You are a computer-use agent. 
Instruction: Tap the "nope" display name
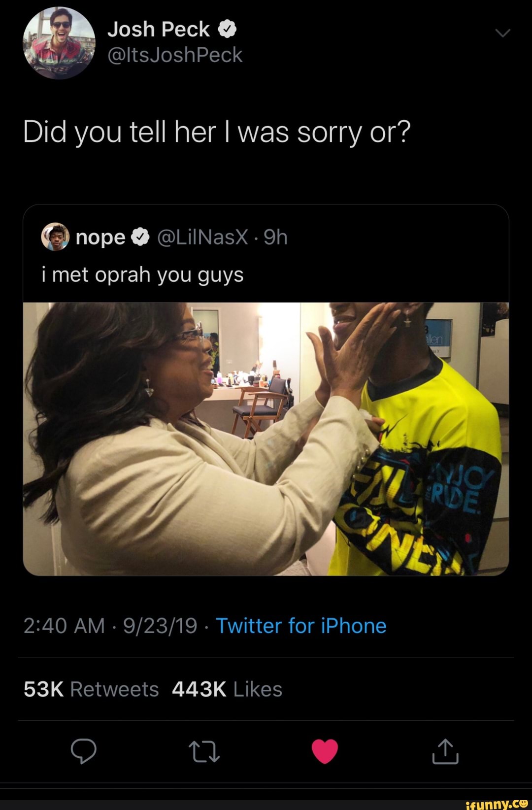[100, 237]
